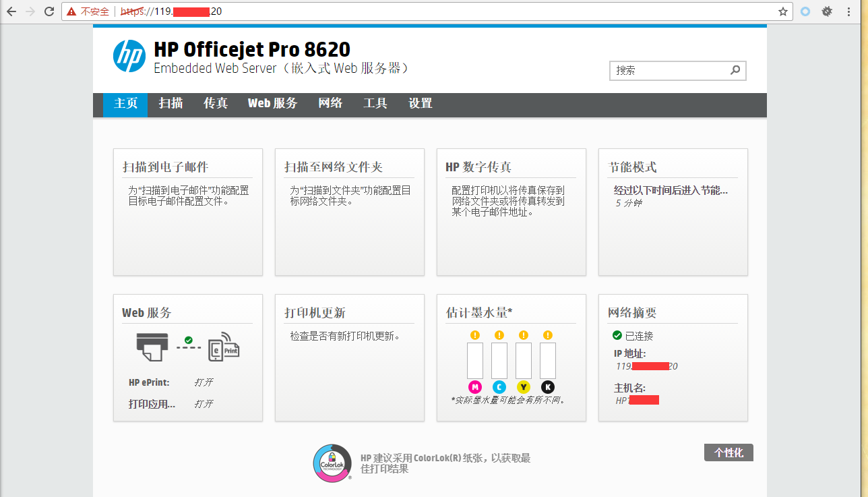Open the 工具 tab

375,103
